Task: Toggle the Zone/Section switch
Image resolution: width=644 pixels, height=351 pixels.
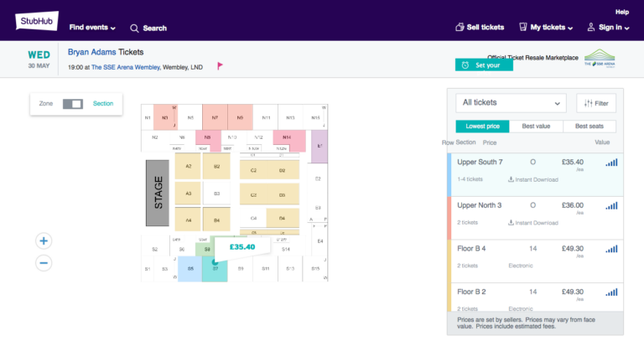Action: click(x=73, y=104)
